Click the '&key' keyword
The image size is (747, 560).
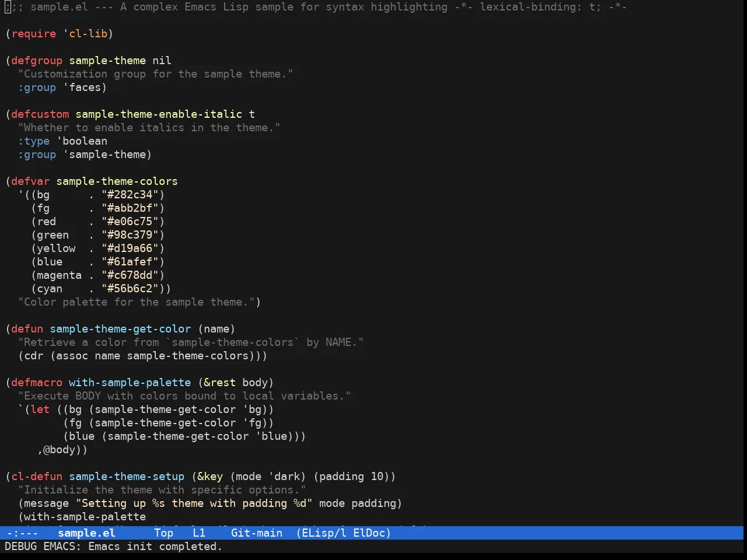click(x=210, y=477)
